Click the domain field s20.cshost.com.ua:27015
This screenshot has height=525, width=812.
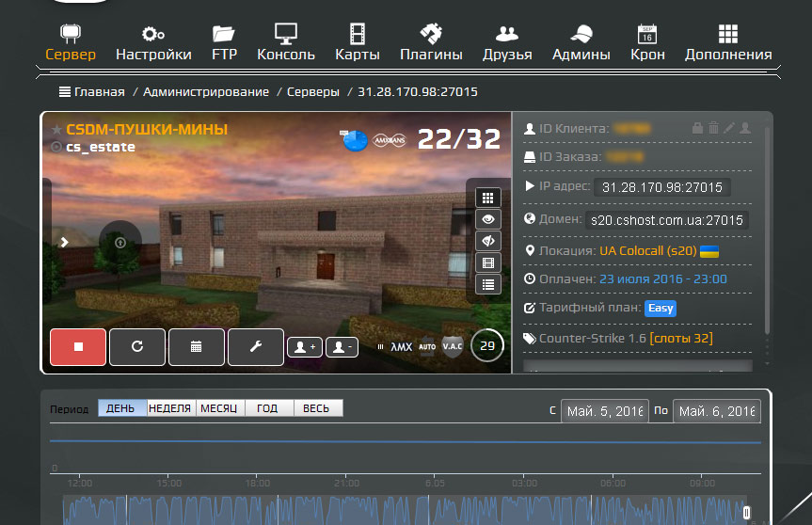pos(666,220)
